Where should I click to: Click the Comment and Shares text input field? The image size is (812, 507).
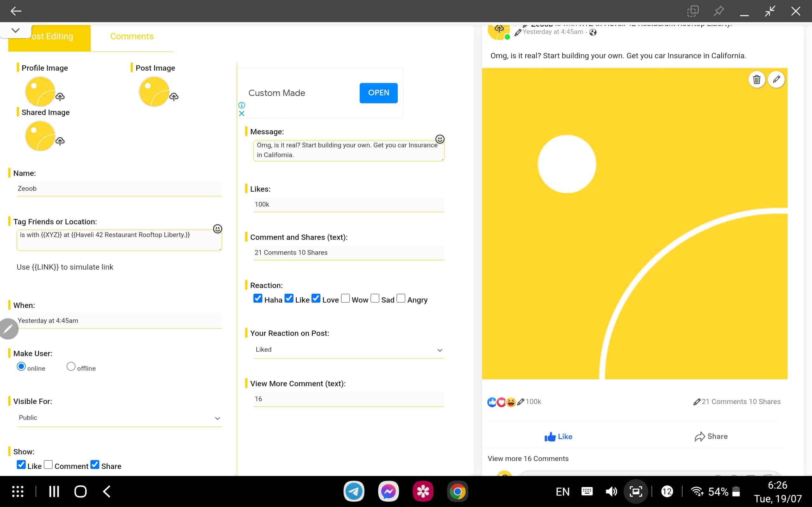tap(348, 252)
